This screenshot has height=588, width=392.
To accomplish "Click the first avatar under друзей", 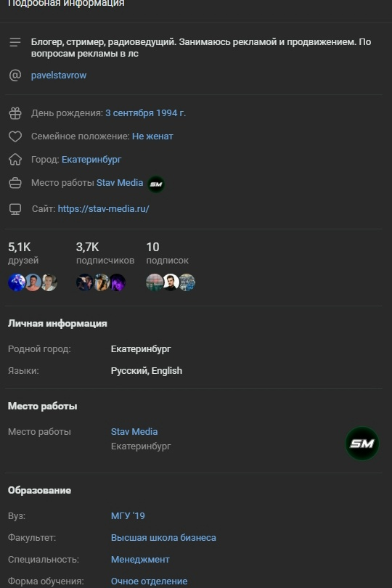I will pyautogui.click(x=17, y=282).
